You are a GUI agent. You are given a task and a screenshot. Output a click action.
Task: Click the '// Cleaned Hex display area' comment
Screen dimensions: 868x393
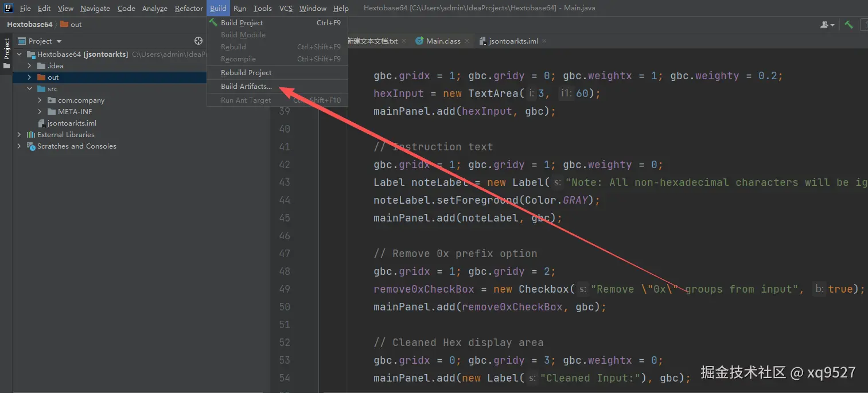(x=458, y=343)
